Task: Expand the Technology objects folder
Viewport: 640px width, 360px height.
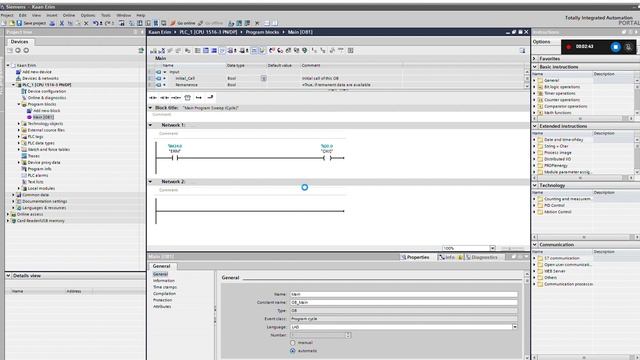Action: click(x=19, y=124)
